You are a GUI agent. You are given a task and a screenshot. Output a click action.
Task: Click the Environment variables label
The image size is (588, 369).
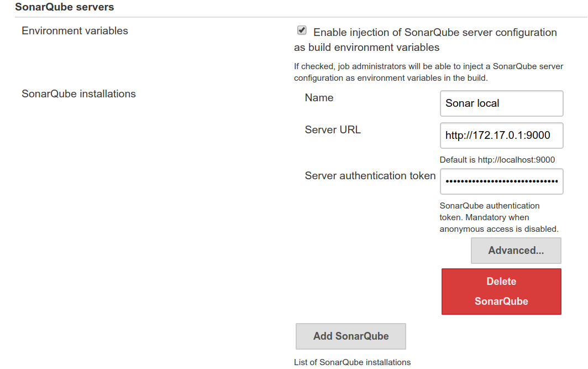[75, 31]
